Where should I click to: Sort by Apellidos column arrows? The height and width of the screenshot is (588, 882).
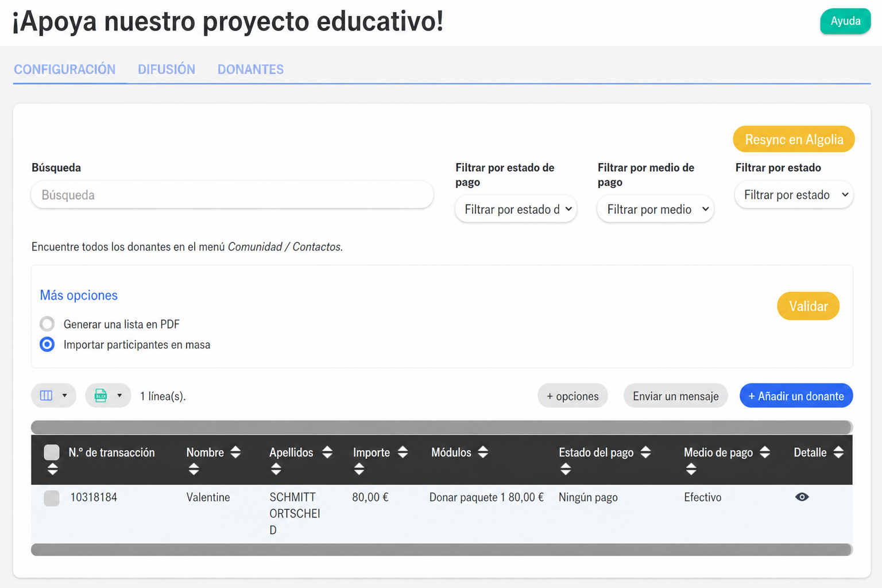click(x=327, y=452)
